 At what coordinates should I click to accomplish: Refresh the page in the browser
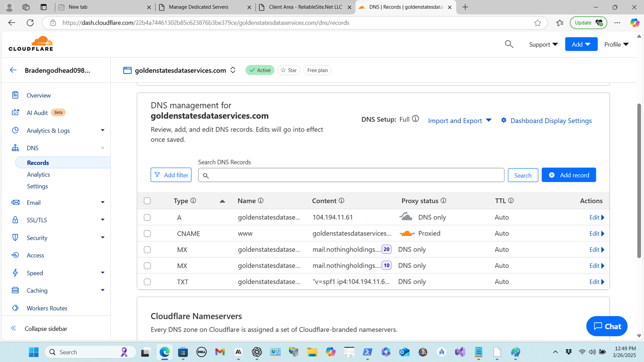point(30,23)
